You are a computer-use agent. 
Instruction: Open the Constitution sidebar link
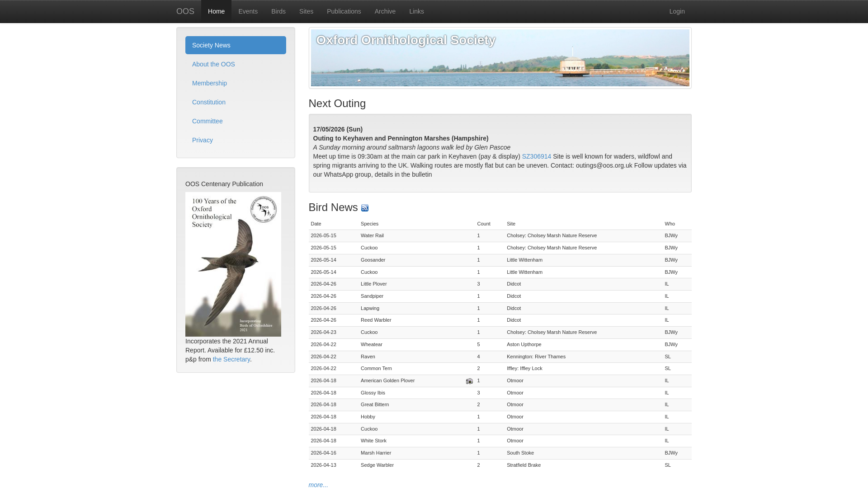tap(236, 102)
